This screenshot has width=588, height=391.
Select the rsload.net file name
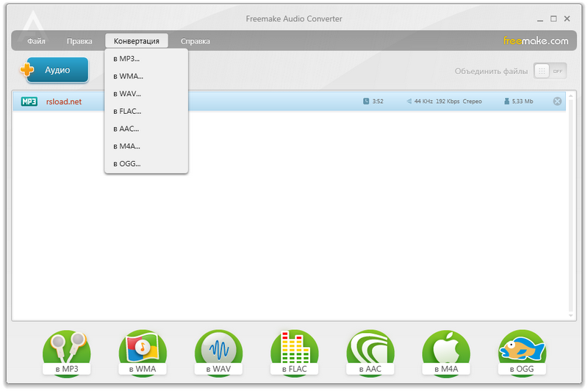[x=64, y=101]
